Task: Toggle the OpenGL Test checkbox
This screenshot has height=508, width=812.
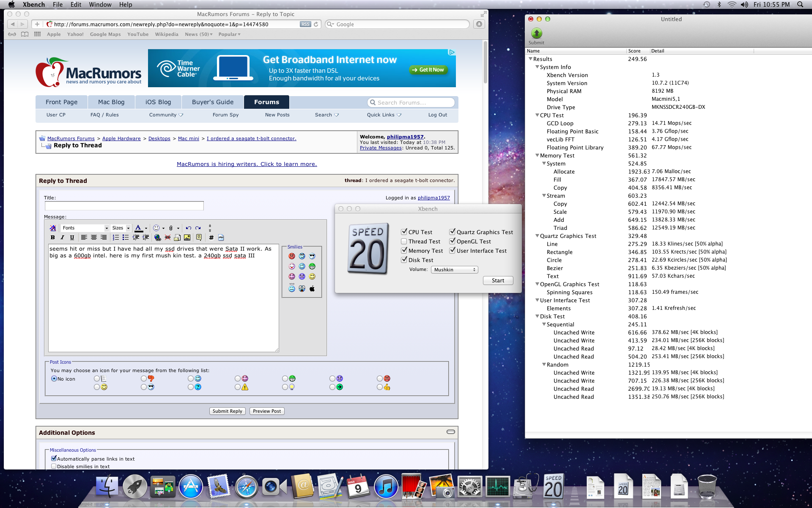Action: tap(452, 241)
